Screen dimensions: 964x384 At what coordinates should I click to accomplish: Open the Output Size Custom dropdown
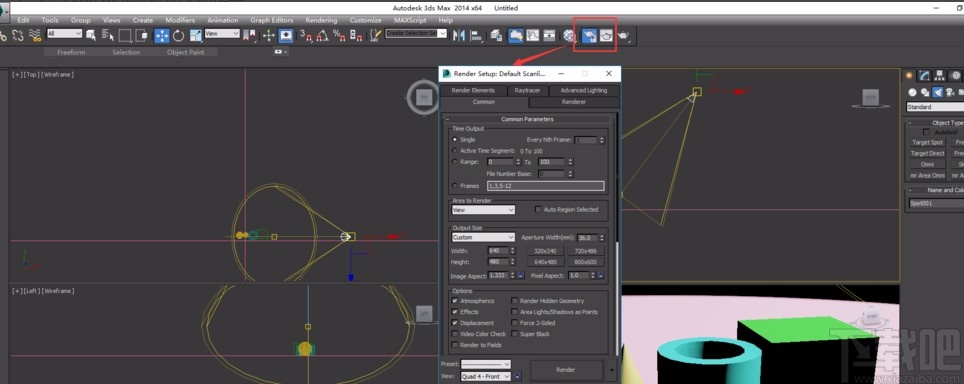pyautogui.click(x=483, y=237)
